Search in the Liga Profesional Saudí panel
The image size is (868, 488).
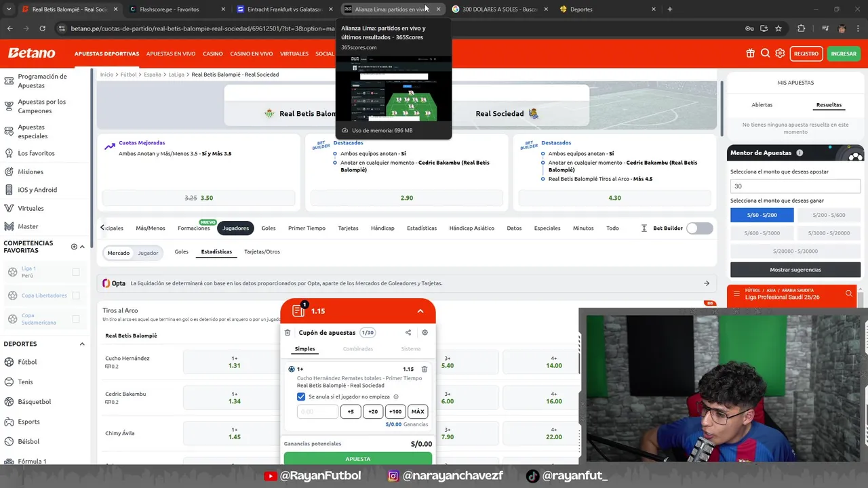pos(848,294)
